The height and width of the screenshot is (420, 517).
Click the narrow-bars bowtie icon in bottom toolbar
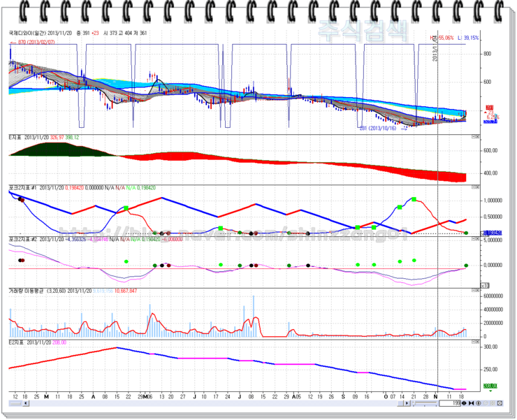[x=471, y=403]
